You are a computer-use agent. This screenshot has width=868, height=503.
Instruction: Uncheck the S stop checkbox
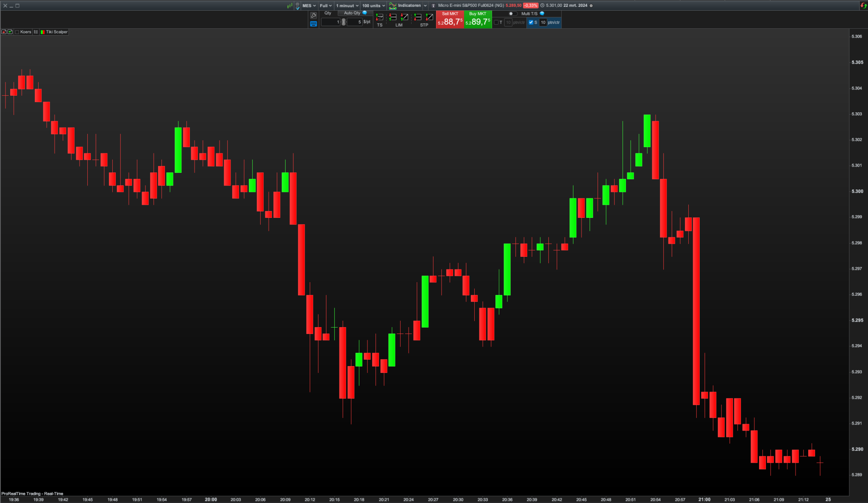(531, 22)
